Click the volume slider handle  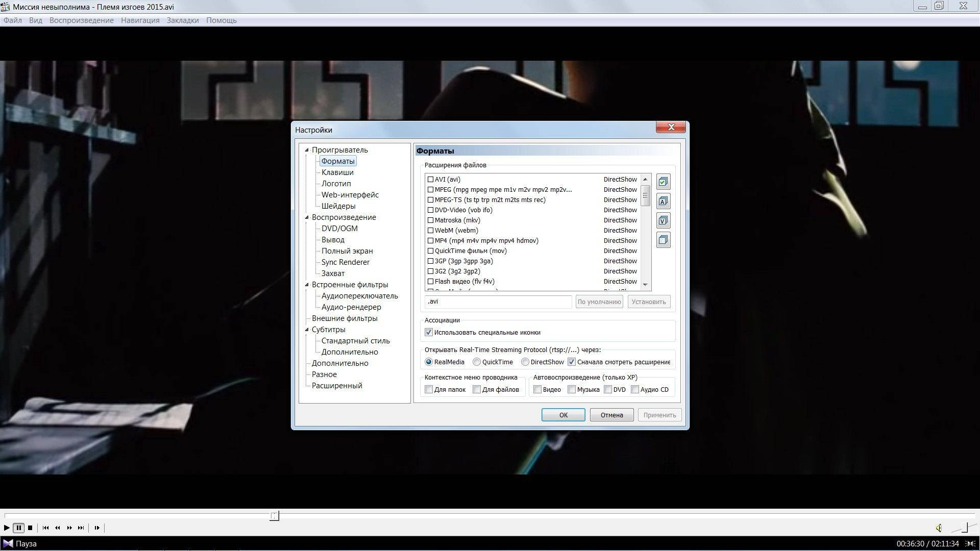pos(965,528)
